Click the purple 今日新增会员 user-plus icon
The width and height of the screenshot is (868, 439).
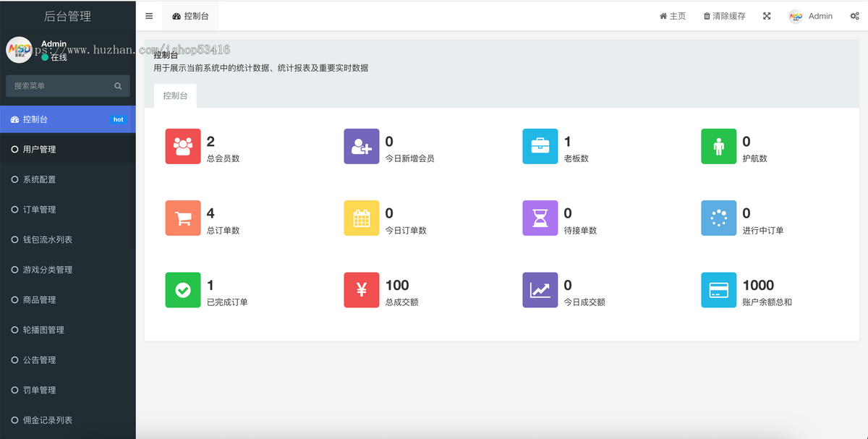[362, 146]
